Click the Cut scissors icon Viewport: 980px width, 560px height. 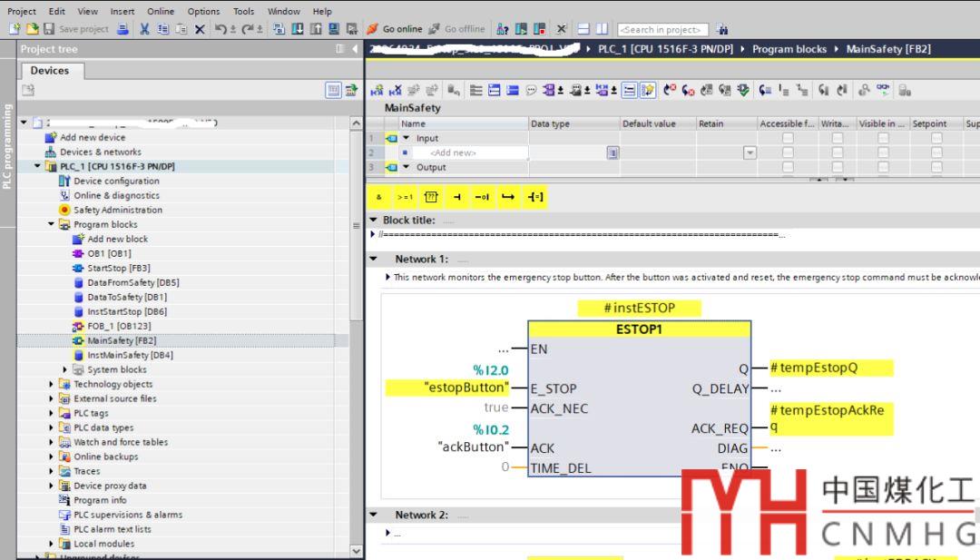pos(144,29)
